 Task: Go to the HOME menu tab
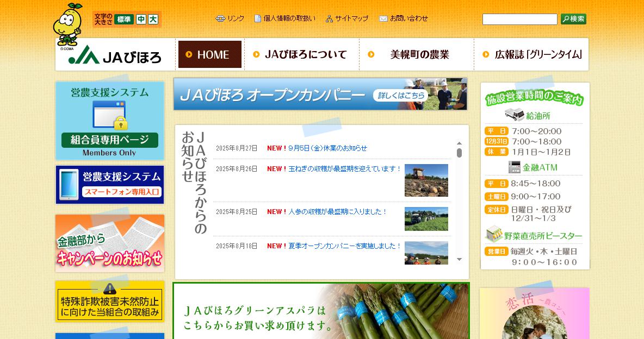tap(209, 54)
